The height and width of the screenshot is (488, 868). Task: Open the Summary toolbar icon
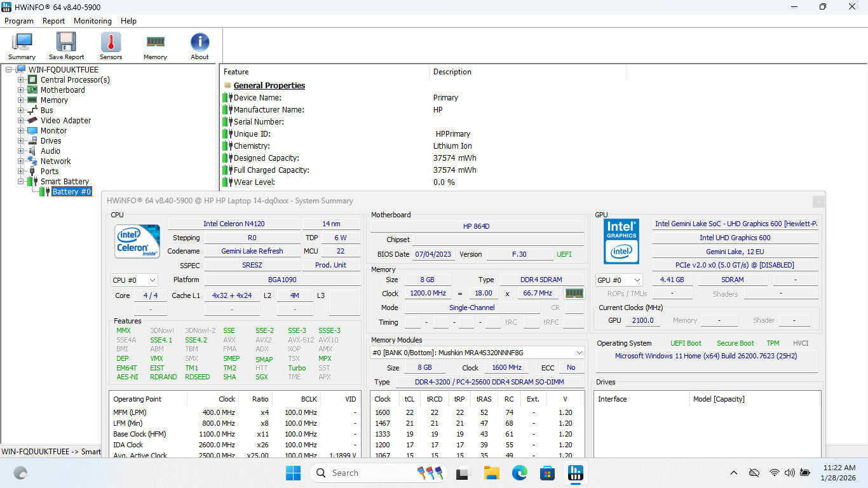pyautogui.click(x=22, y=43)
